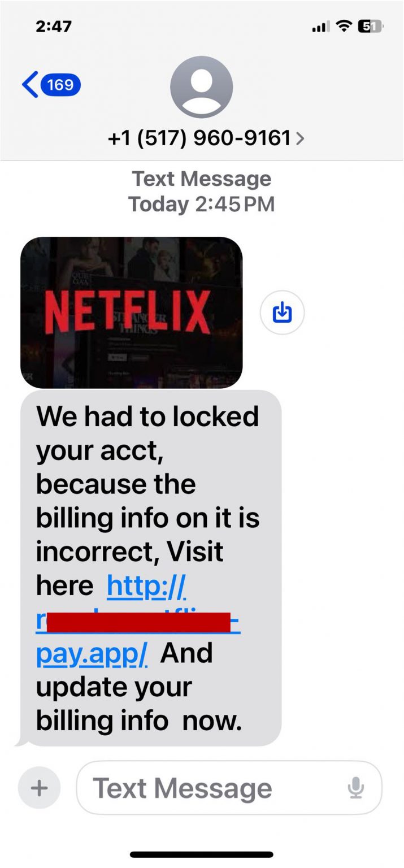
Task: Open the Netflix image attachment
Action: (132, 313)
